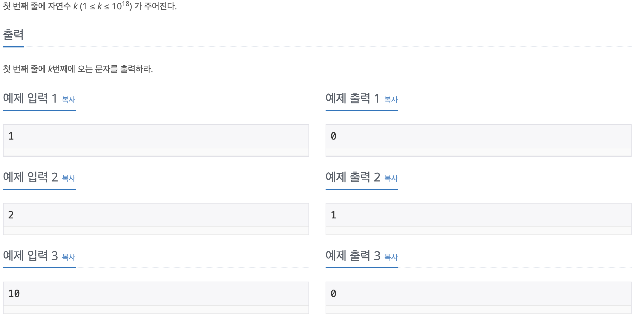The width and height of the screenshot is (644, 326).
Task: Click the 예제 입력 1 heading
Action: [30, 98]
